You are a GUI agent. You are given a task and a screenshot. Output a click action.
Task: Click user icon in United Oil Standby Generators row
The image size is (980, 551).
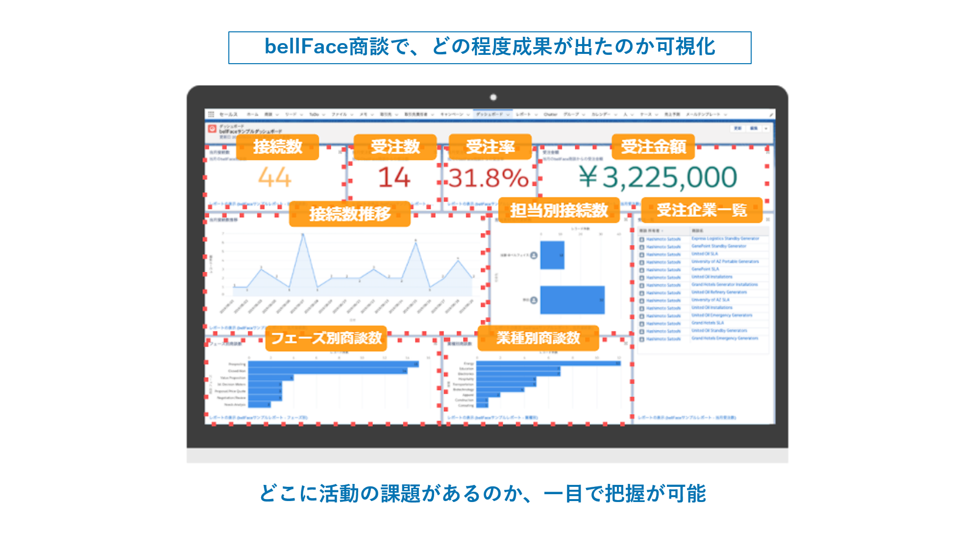tap(642, 331)
